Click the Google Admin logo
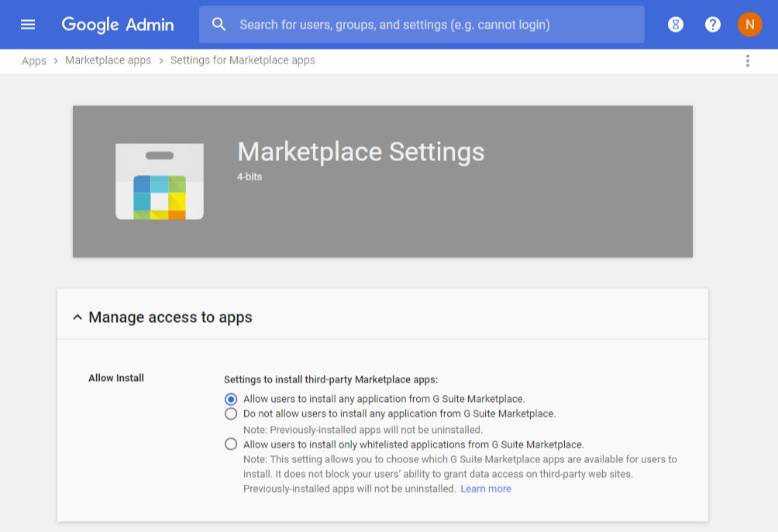 click(x=118, y=24)
